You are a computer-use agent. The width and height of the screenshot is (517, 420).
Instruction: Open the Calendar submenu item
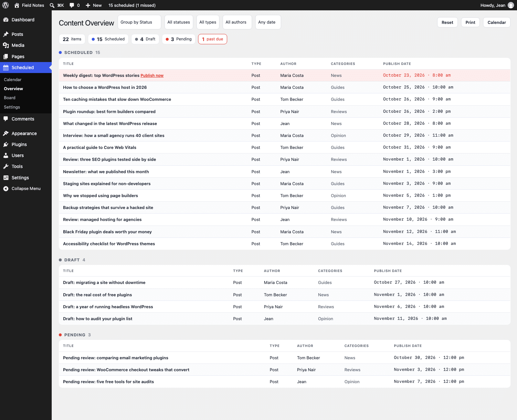[x=13, y=79]
